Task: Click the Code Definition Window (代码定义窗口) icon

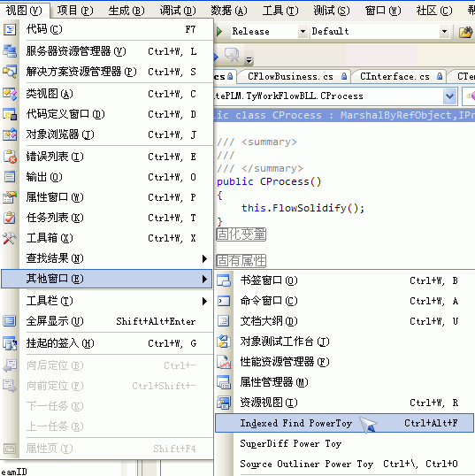Action: (x=10, y=114)
